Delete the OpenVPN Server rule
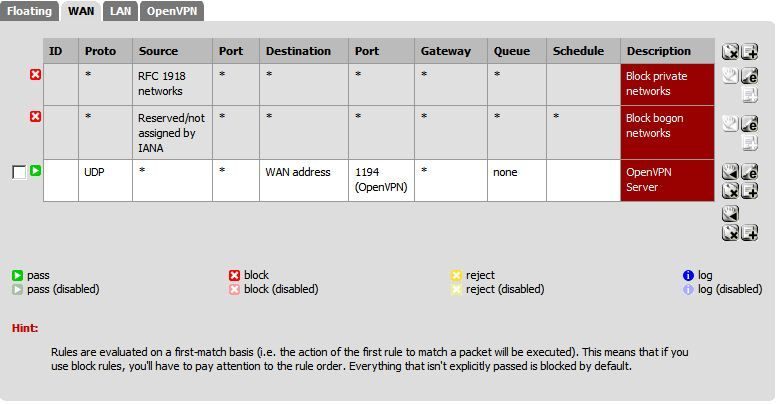The width and height of the screenshot is (776, 404). coord(730,191)
